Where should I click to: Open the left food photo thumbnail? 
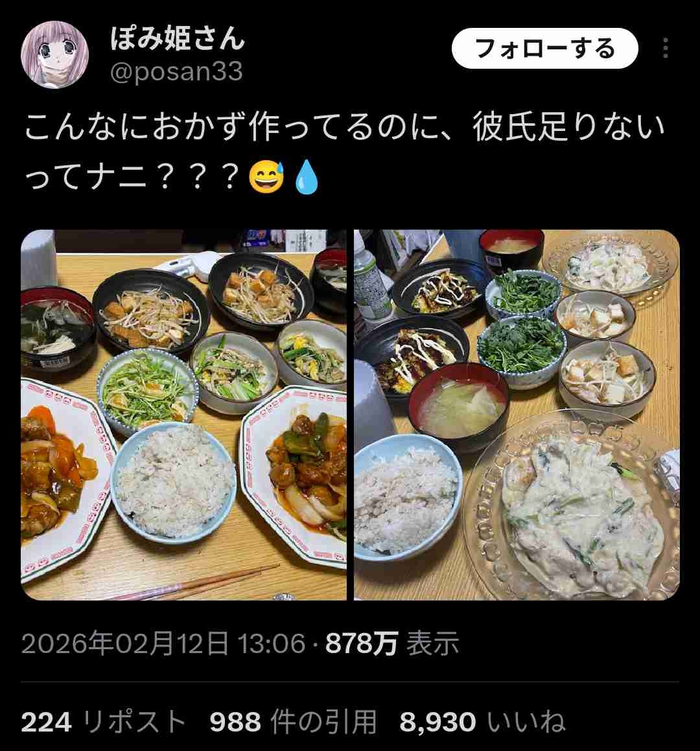[183, 415]
